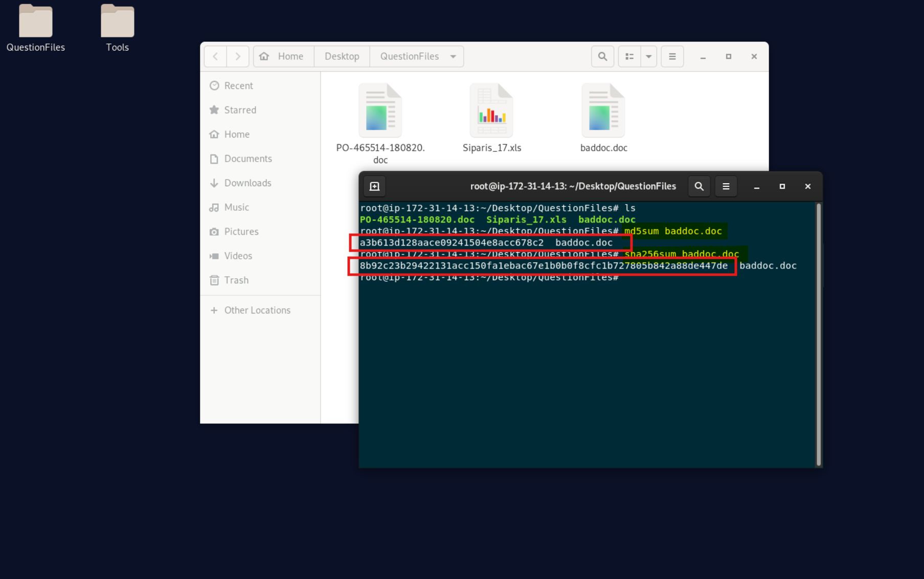Open file manager hamburger menu
Viewport: 924px width, 579px height.
(672, 56)
